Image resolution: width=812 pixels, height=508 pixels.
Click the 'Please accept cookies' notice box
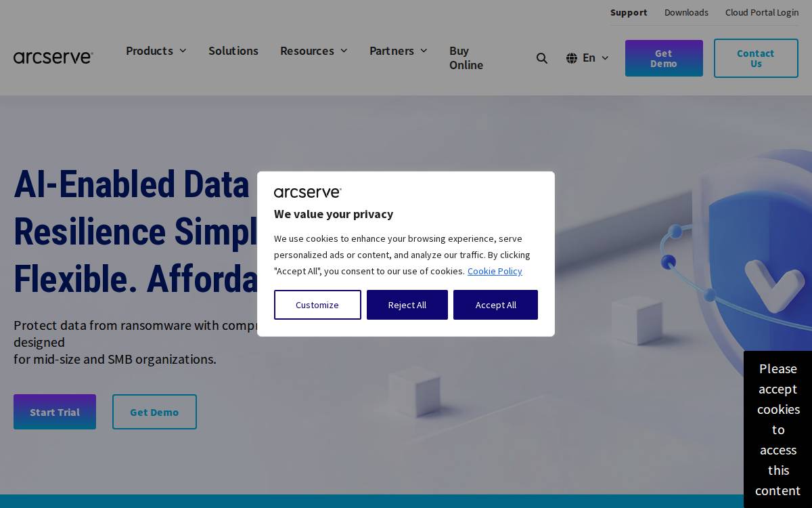778,429
